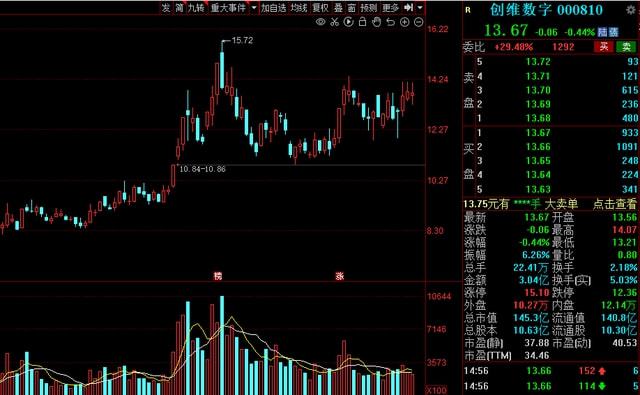Toggle the eye visibility icon above chart
The image size is (640, 395).
click(x=321, y=22)
